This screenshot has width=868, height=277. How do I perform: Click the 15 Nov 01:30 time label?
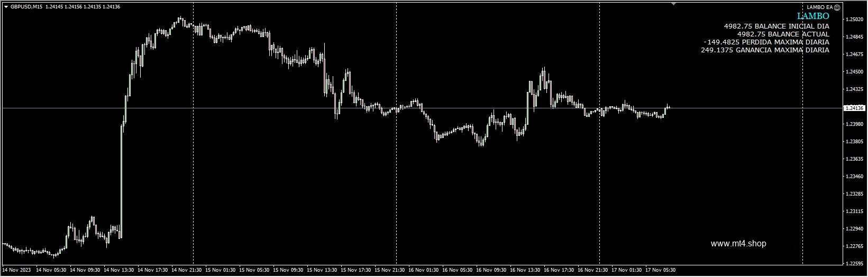point(220,270)
